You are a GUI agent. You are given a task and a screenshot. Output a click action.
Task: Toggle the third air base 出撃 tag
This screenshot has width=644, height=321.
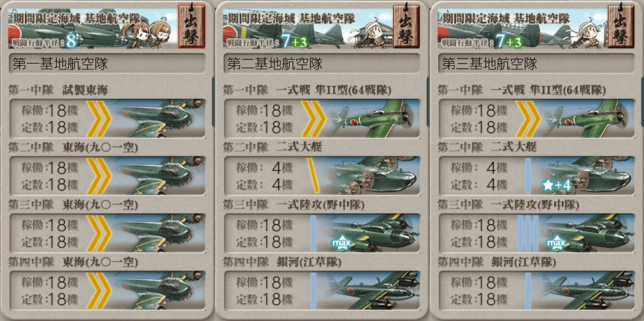(620, 26)
